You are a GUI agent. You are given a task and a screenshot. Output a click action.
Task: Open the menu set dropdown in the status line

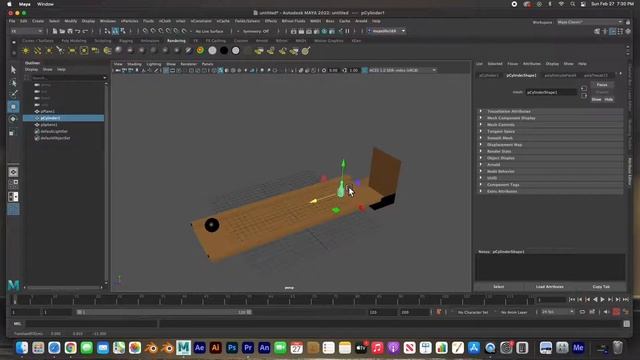point(27,31)
